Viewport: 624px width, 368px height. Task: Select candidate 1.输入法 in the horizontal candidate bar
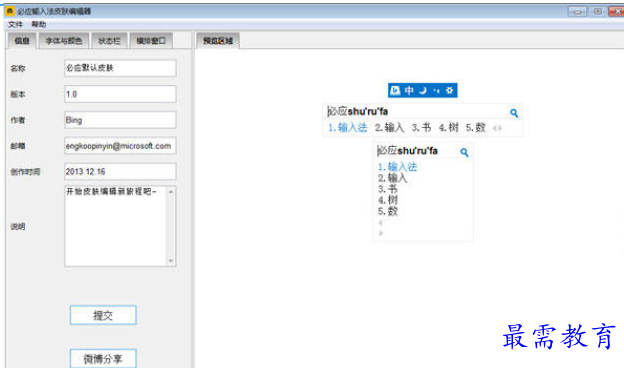[347, 128]
